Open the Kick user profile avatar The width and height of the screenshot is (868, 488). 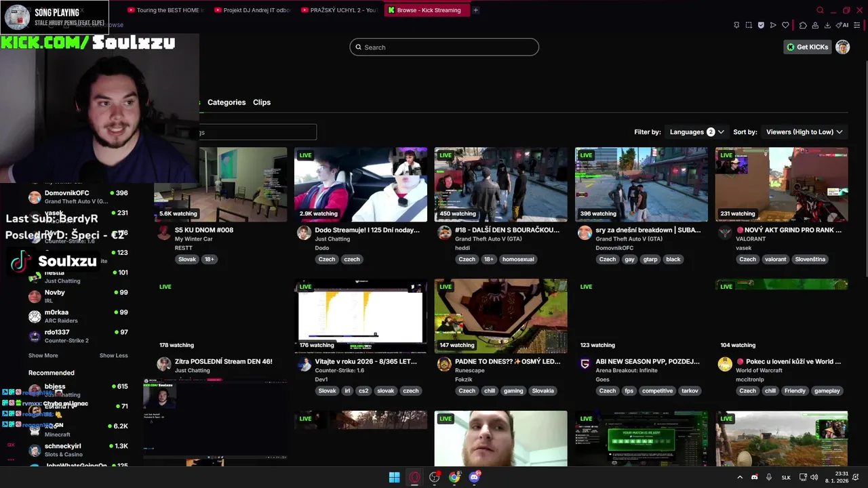[842, 47]
